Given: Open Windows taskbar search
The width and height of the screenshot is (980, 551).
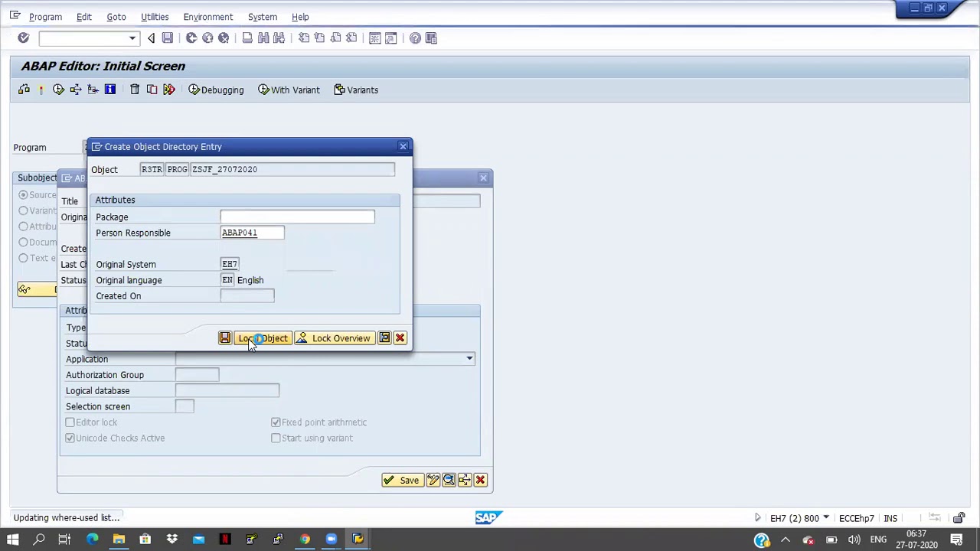Looking at the screenshot, I should (x=39, y=540).
